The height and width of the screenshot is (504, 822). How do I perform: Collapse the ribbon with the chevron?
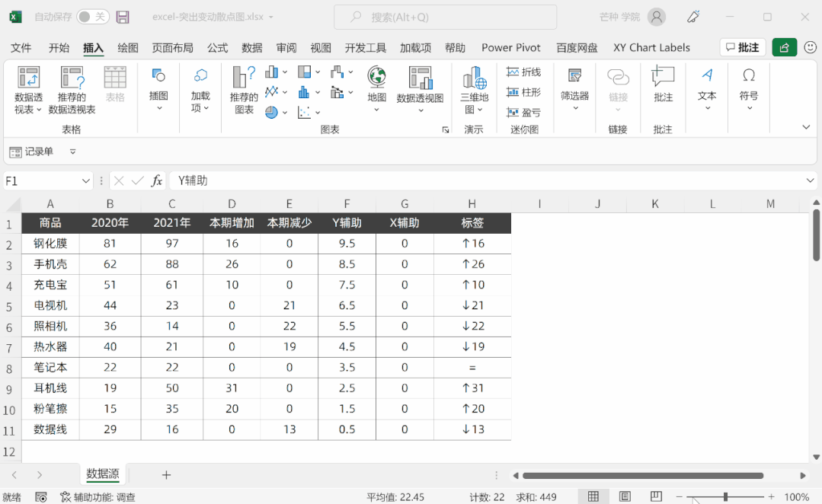click(806, 127)
